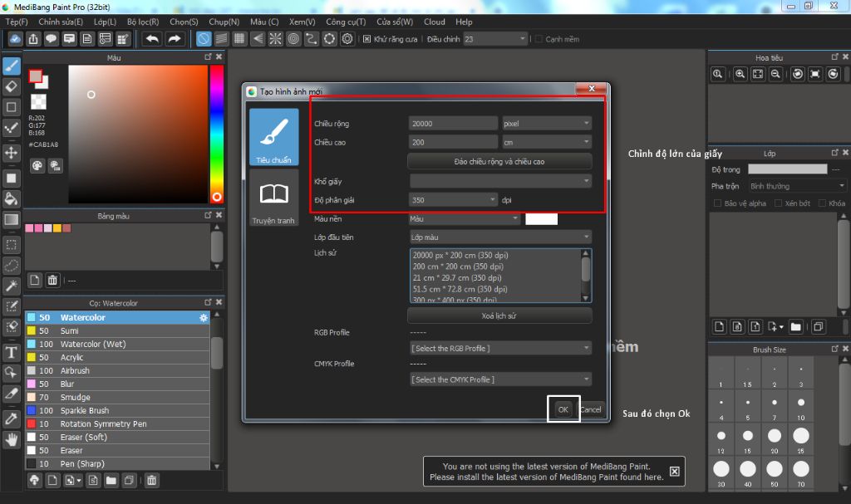Screen dimensions: 851x504
Task: Open snap settings gear icon
Action: pos(347,39)
